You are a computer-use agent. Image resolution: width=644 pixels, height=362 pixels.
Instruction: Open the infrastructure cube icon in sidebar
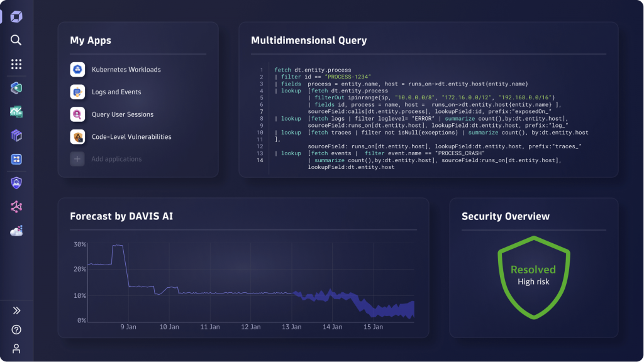[x=16, y=135]
